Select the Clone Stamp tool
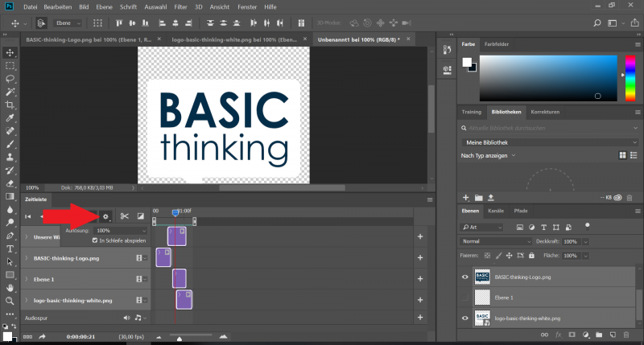This screenshot has width=644, height=345. tap(10, 157)
